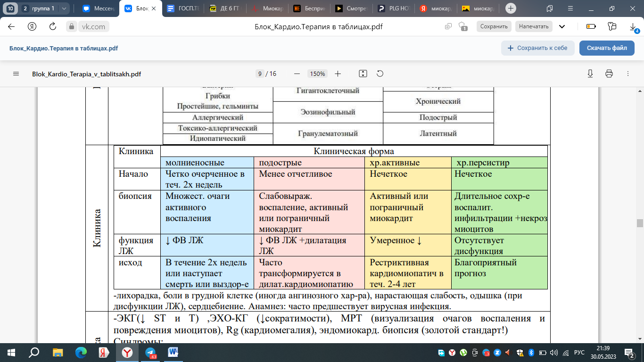Viewport: 644px width, 362px height.
Task: Open the PDF viewer more options
Action: tap(627, 74)
